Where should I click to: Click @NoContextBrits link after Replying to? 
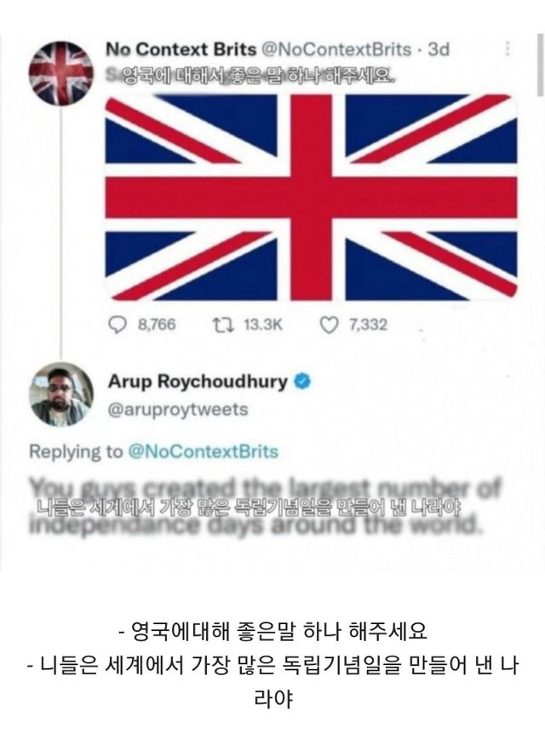[x=203, y=452]
